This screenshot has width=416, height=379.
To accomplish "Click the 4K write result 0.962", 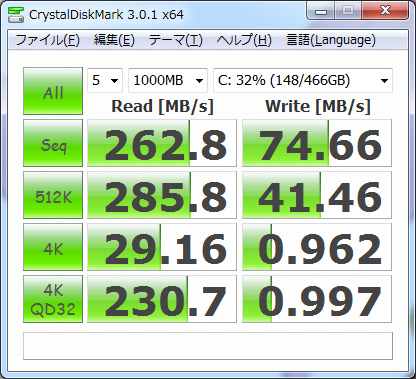I will tap(317, 247).
